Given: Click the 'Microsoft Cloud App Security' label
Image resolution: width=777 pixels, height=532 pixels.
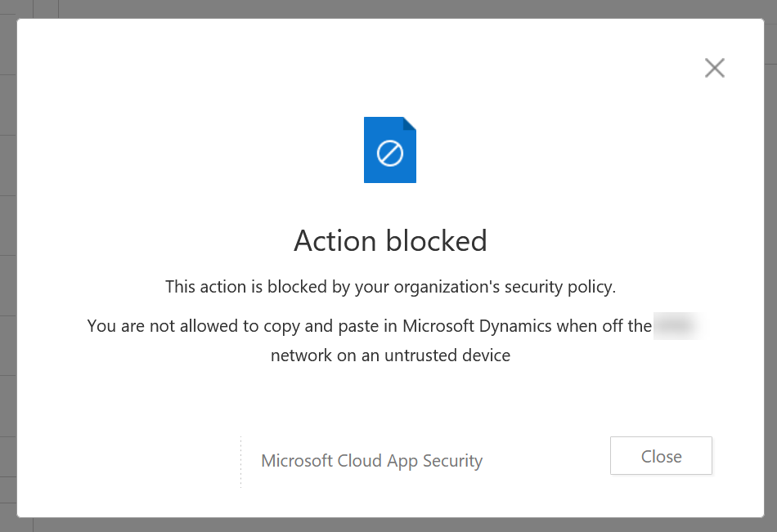Looking at the screenshot, I should click(371, 461).
